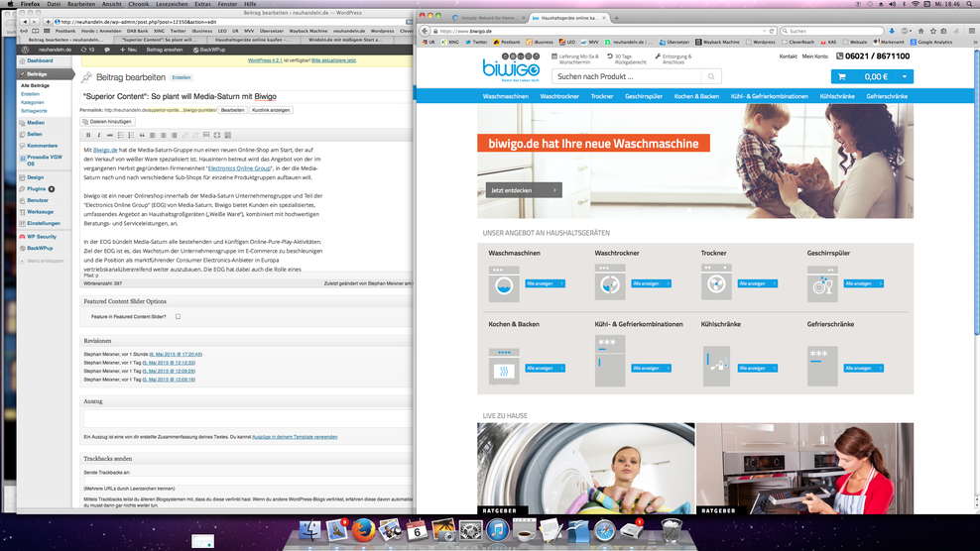
Task: Click Alle anzeigen under Gefrierschränke
Action: tap(864, 368)
